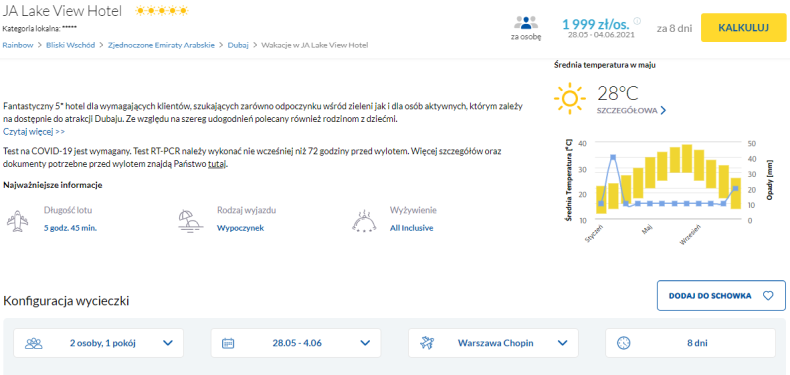Image resolution: width=790 pixels, height=375 pixels.
Task: Click the clock icon in duration field
Action: pyautogui.click(x=624, y=343)
